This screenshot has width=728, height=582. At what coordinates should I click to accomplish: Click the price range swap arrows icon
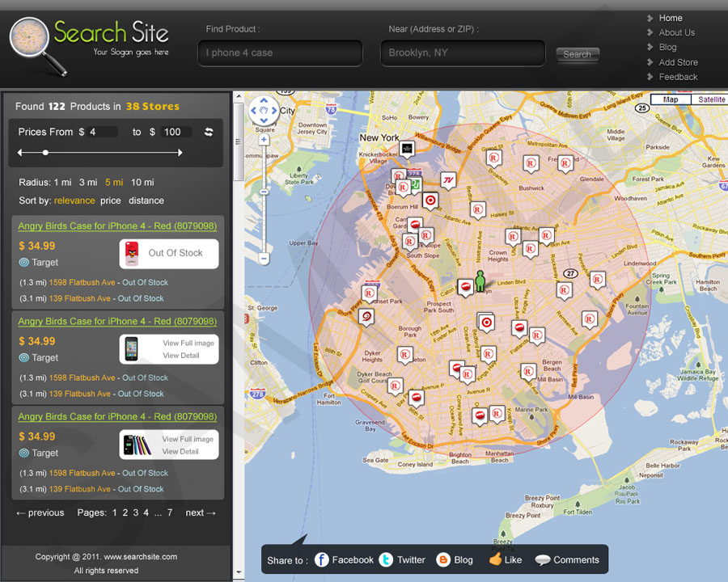(209, 132)
